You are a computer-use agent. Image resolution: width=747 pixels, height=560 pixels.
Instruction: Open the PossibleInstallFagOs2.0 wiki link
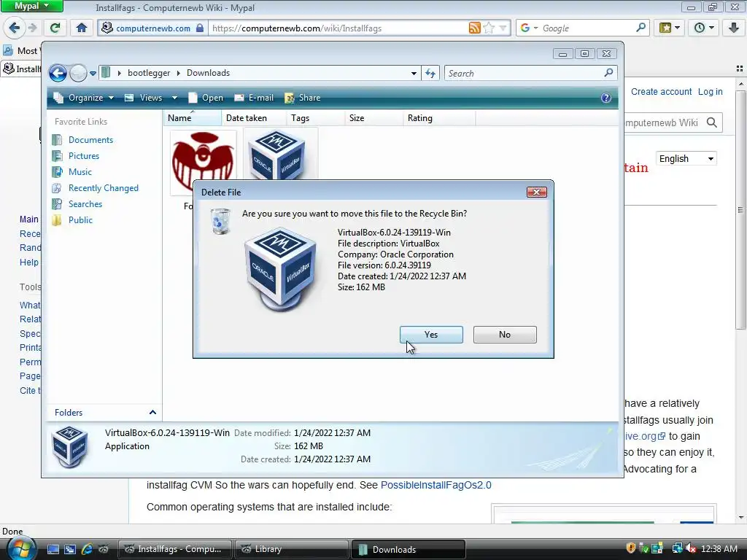436,485
